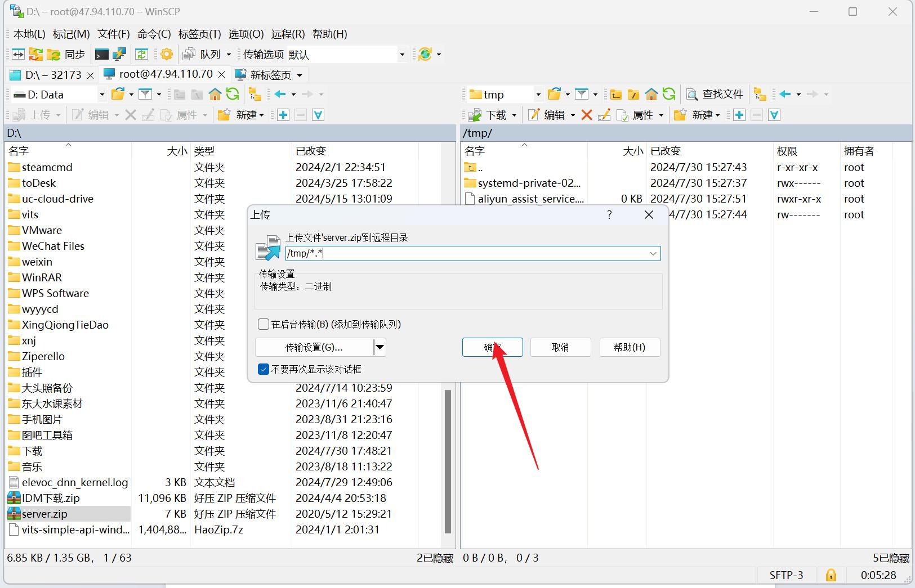Click the keep remote directory updated icon

141,55
